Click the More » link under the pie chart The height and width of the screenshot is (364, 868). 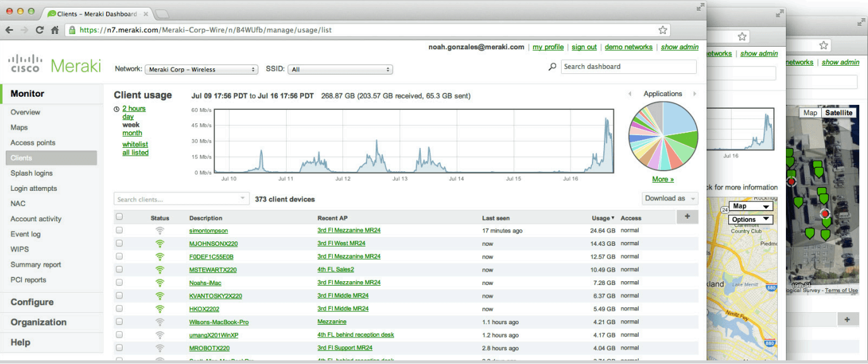coord(663,179)
